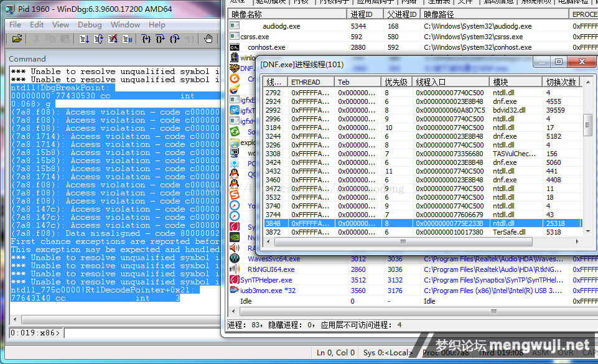Sort by the 映像名称 column header
598x364 pixels.
click(x=287, y=14)
